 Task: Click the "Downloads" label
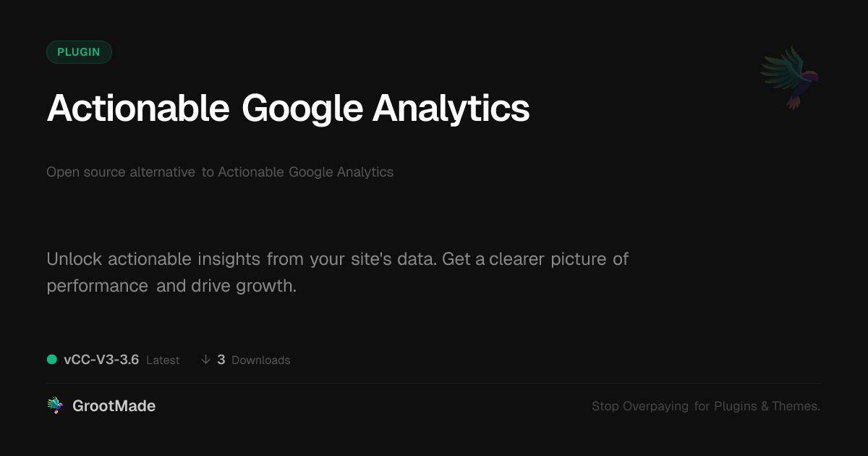point(260,360)
